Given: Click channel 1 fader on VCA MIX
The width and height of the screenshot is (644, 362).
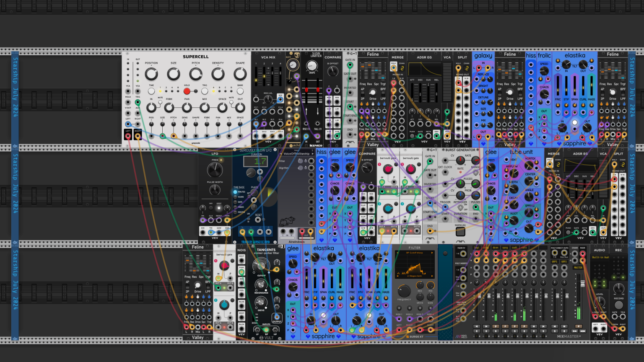Looking at the screenshot, I should point(257,80).
